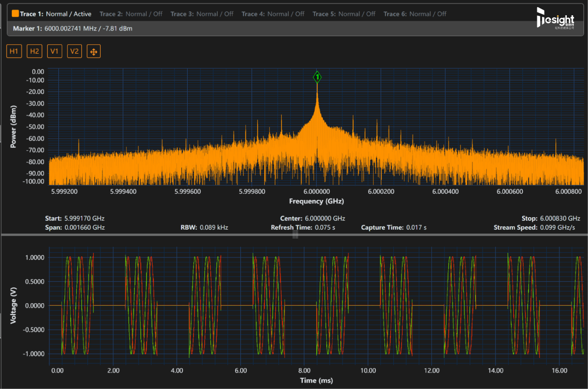The width and height of the screenshot is (588, 389).
Task: Select Trace 6: Normal / Off
Action: coord(415,14)
